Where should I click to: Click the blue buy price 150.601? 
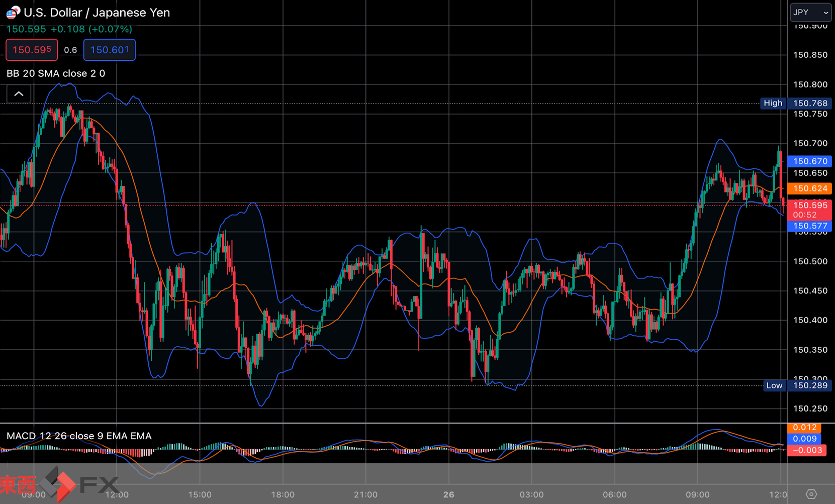(109, 50)
